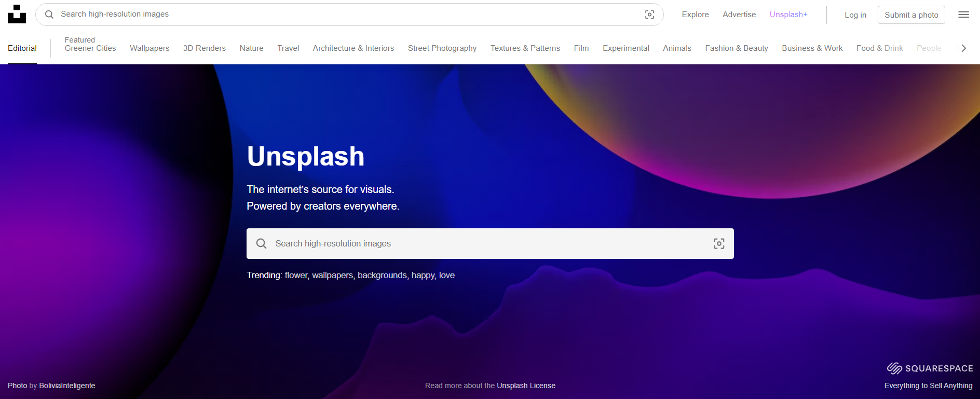
Task: Open the Unsplash+ link
Action: pos(788,15)
